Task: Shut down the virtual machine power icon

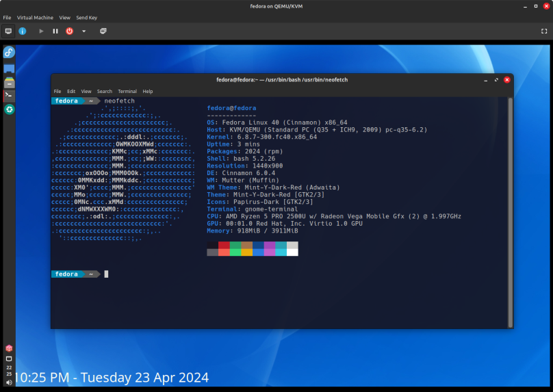Action: 70,31
